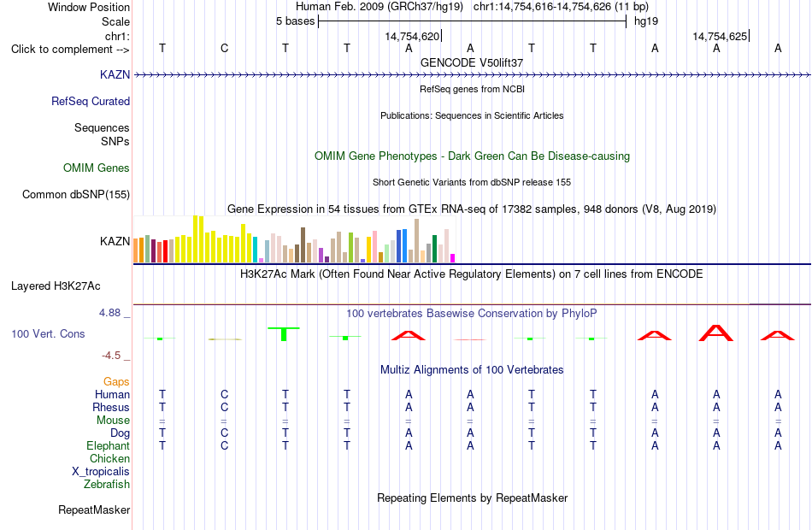Click the largest red A in PhyloP track
This screenshot has width=812, height=530.
716,333
